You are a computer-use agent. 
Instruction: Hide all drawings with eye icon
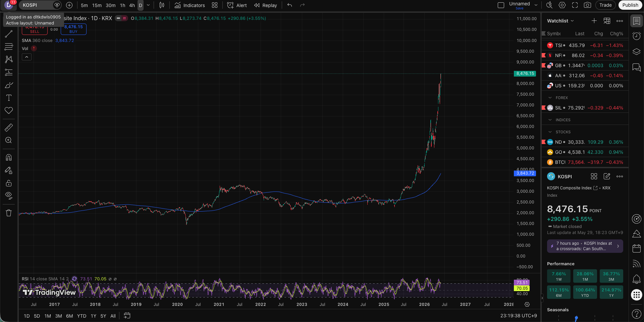(9, 196)
